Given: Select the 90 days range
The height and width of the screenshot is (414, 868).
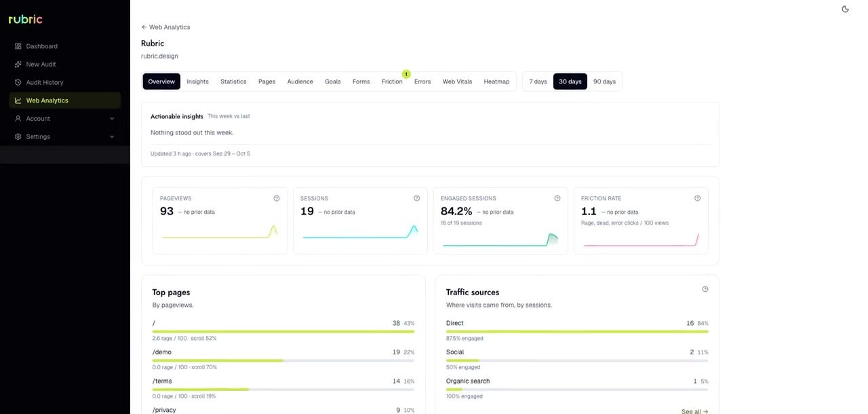Looking at the screenshot, I should [x=604, y=81].
